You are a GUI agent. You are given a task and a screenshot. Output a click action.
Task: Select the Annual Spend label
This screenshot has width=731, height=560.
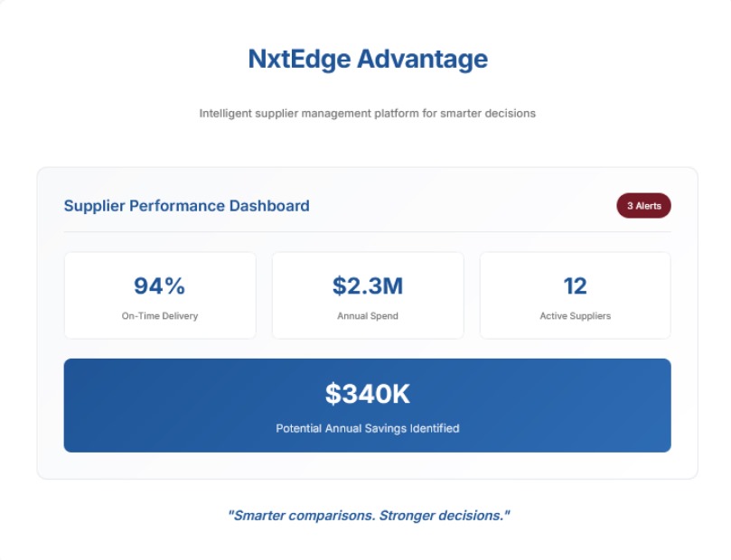367,316
